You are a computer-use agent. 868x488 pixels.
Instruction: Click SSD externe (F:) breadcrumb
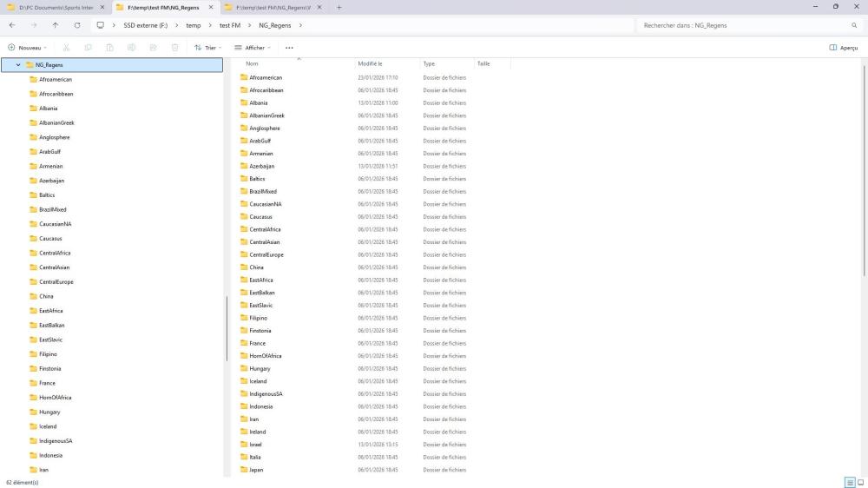145,25
